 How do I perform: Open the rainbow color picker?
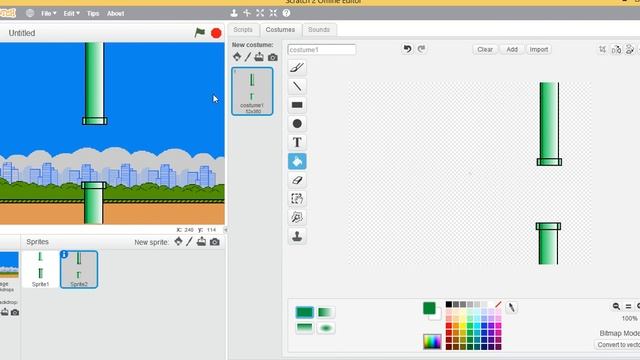[x=432, y=341]
